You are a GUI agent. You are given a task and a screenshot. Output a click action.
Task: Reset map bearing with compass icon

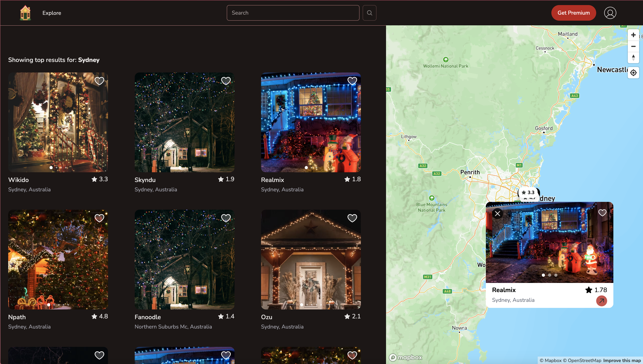633,58
